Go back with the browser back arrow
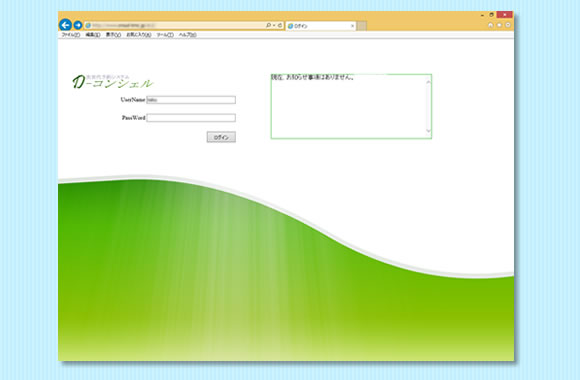 [65, 25]
